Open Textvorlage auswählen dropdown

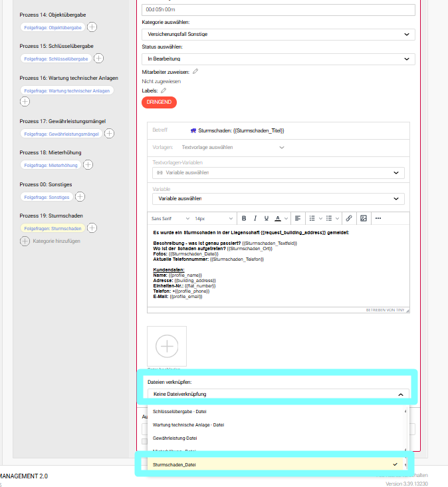tap(233, 147)
